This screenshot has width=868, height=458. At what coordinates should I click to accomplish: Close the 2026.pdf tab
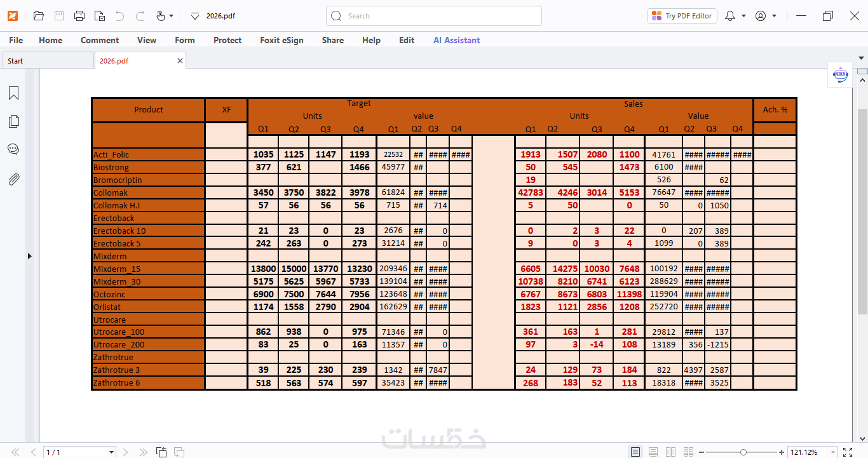[x=180, y=61]
